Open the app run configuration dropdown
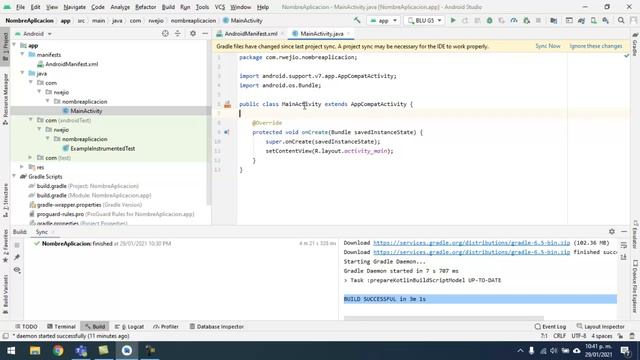Viewport: 640px width, 360px height. [x=383, y=20]
